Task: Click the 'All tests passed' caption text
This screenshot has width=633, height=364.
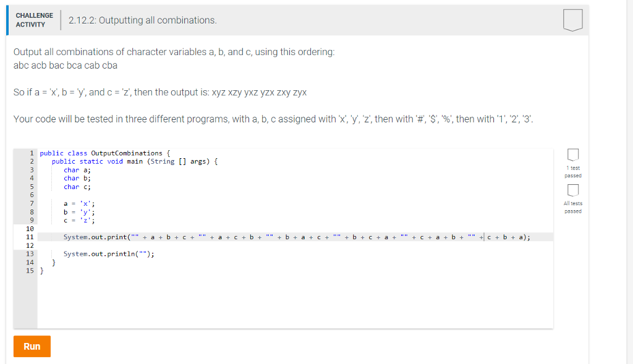Action: 572,206
